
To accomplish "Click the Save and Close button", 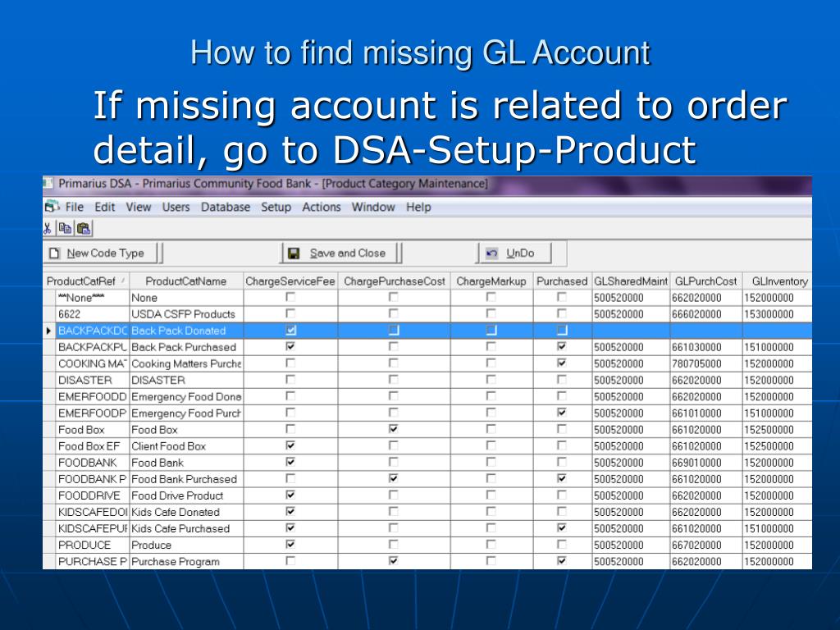I will 340,253.
